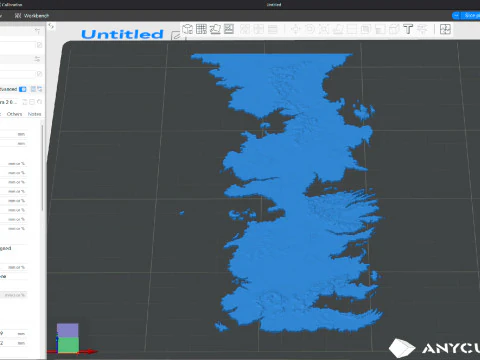Click first icon right of process preset name
This screenshot has width=480, height=360.
(x=25, y=102)
